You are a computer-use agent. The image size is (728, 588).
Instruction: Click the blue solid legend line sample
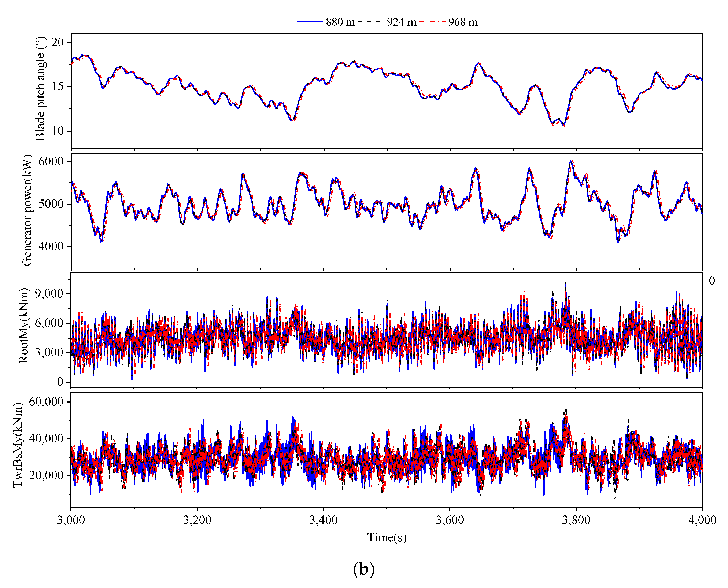tap(310, 22)
